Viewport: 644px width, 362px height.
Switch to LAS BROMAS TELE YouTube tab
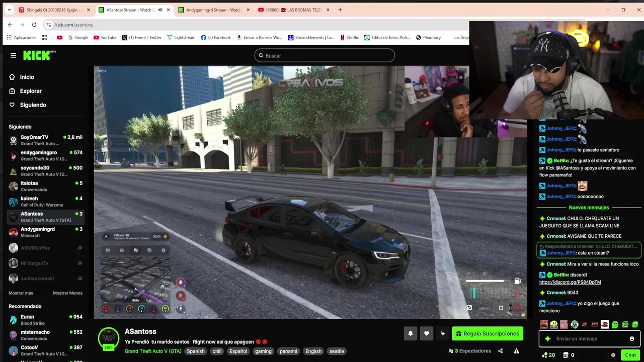294,10
